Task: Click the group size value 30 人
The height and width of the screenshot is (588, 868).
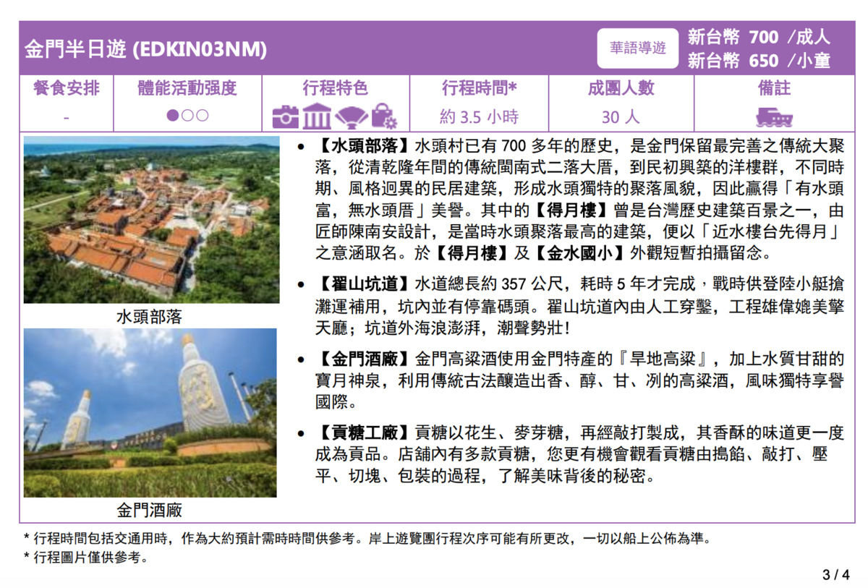Action: 621,116
